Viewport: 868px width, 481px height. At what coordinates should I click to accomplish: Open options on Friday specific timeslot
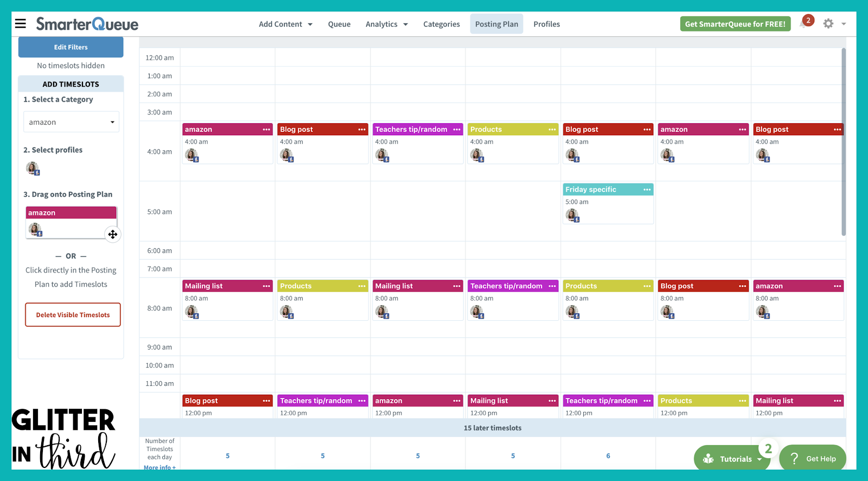(x=647, y=190)
